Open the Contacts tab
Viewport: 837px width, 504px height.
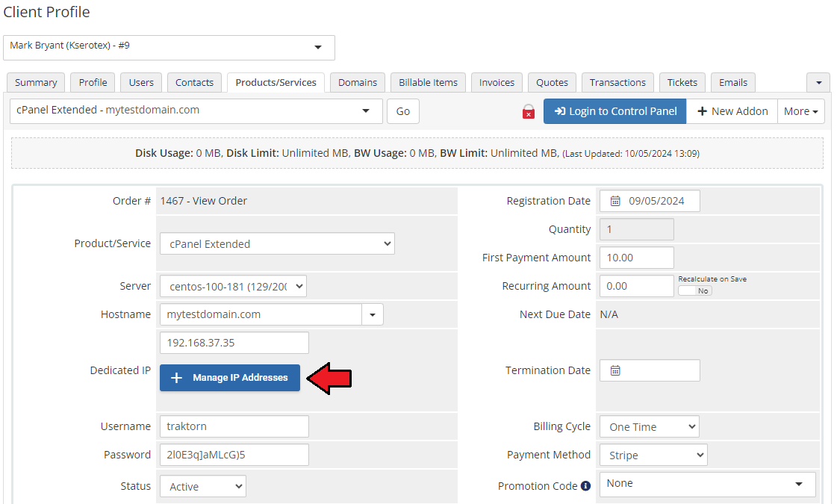pos(194,83)
